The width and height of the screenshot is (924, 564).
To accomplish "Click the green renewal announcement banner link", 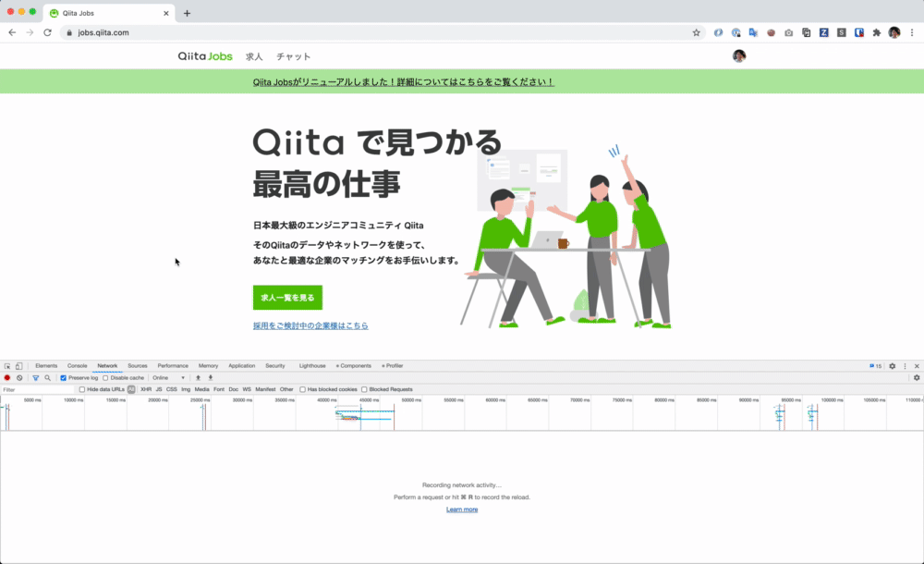I will click(x=404, y=82).
